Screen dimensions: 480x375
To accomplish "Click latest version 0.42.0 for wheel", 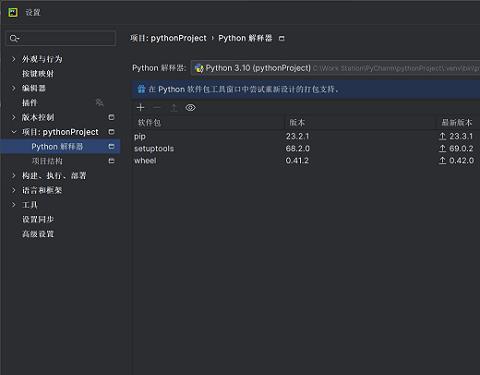I will click(461, 161).
